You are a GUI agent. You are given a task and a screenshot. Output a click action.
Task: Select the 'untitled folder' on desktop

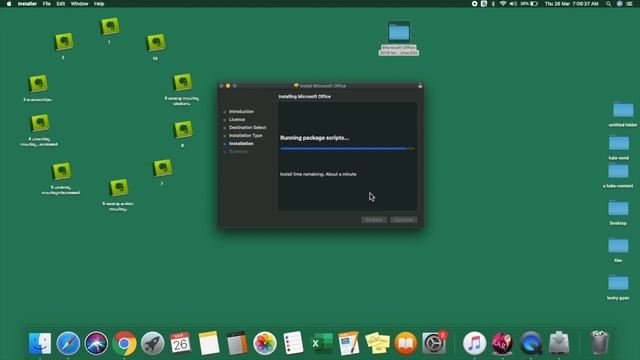coord(623,110)
